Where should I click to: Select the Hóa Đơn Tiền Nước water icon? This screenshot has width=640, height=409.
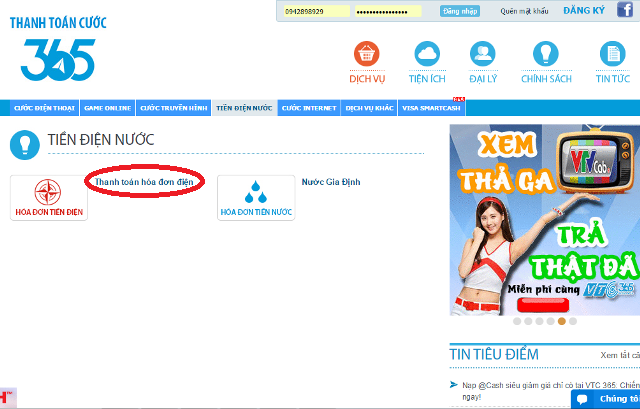pos(256,197)
